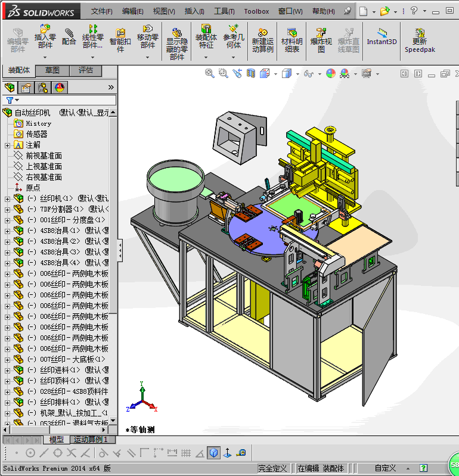This screenshot has height=476, width=459.
Task: Open the Move Component dropdown arrow
Action: click(x=148, y=57)
